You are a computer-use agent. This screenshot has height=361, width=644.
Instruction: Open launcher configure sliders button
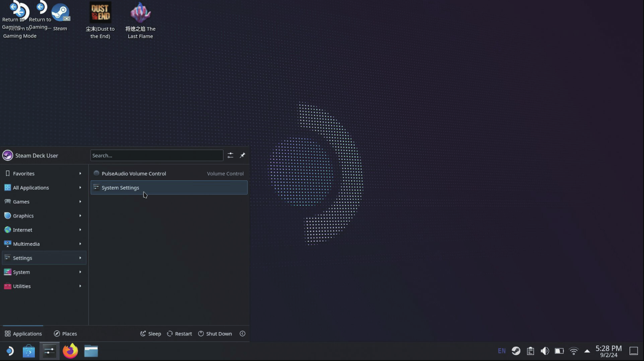[230, 156]
